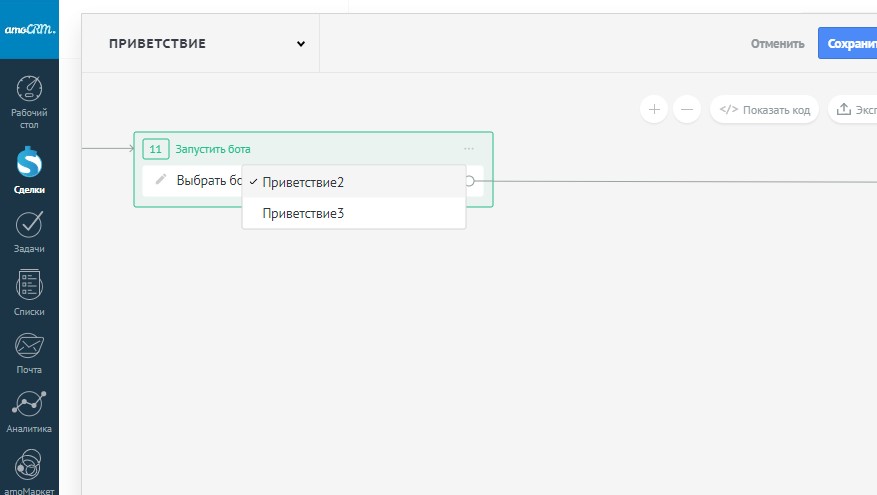This screenshot has height=495, width=877.
Task: Open the Почта mail section
Action: pos(29,347)
